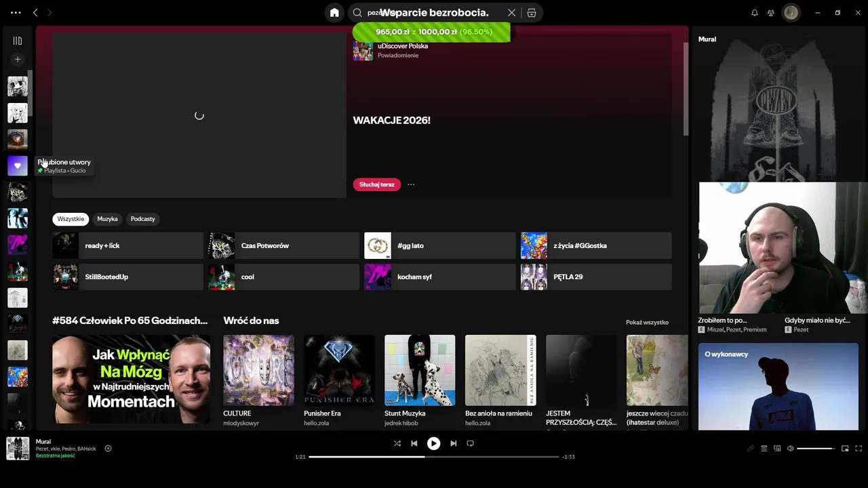Viewport: 868px width, 488px height.
Task: Seek on the track progress bar
Action: [x=434, y=457]
